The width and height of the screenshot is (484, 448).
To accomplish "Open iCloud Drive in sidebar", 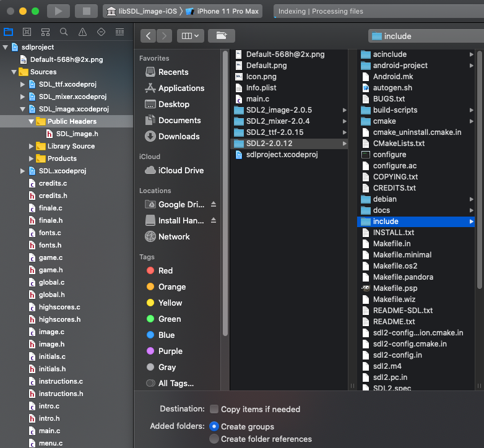I will coord(175,170).
